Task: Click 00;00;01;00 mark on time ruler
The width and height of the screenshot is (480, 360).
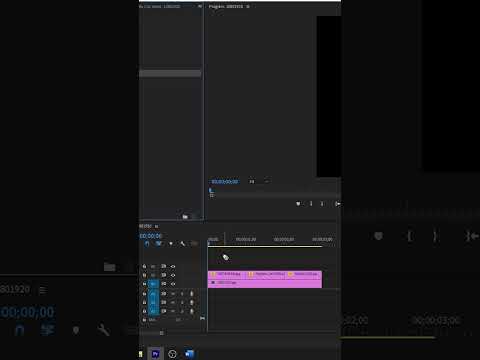Action: pos(246,239)
